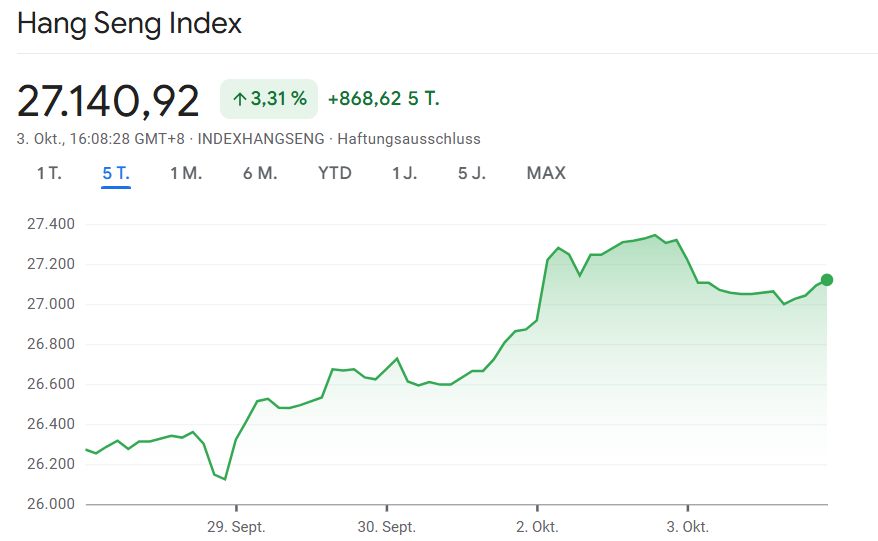Click the 3. Okt. date marker
The height and width of the screenshot is (541, 878).
[687, 527]
